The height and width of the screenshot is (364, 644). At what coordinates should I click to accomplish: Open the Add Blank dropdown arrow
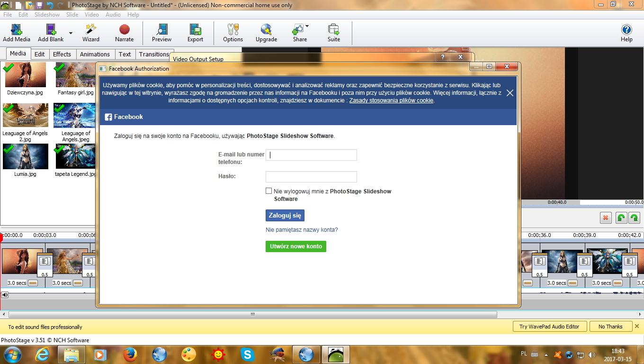click(x=71, y=33)
